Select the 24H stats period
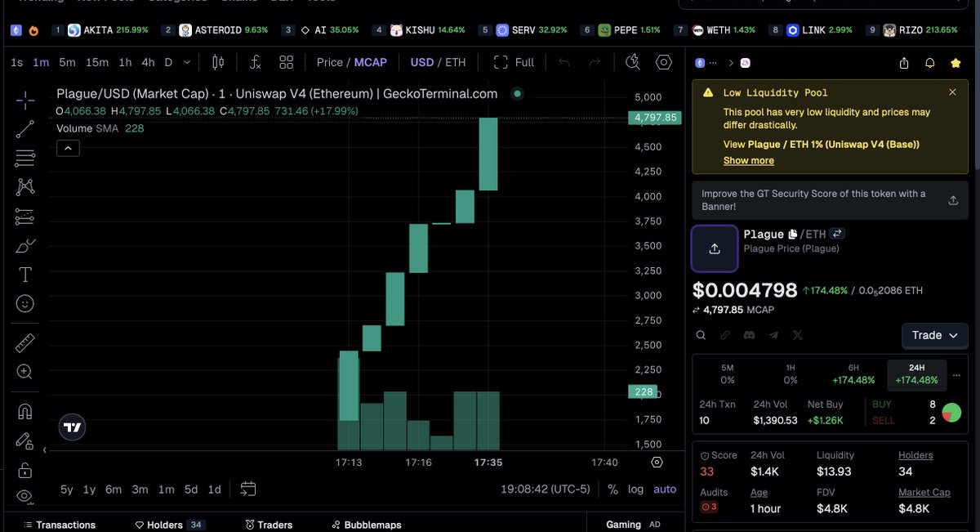Image resolution: width=980 pixels, height=532 pixels. click(916, 374)
